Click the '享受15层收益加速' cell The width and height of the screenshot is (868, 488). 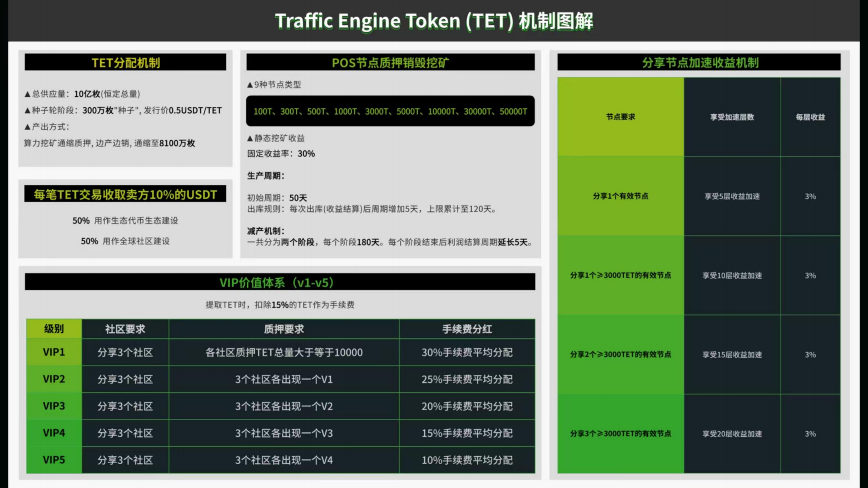click(x=732, y=354)
